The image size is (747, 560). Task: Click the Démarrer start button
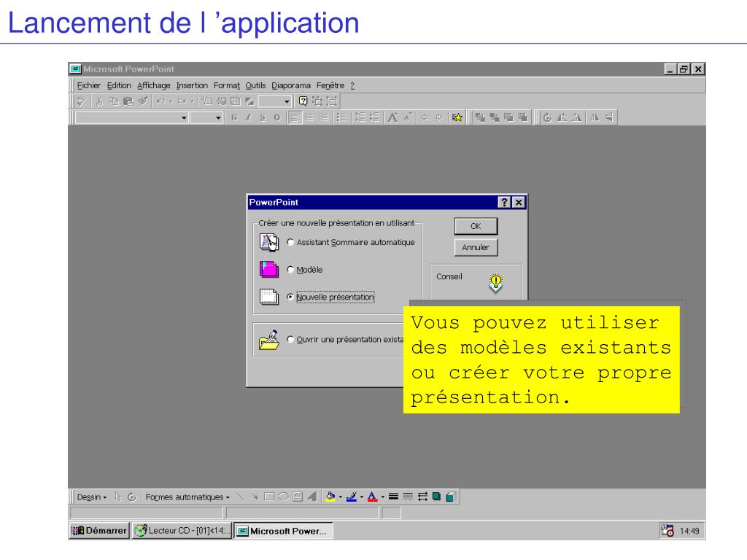point(99,531)
